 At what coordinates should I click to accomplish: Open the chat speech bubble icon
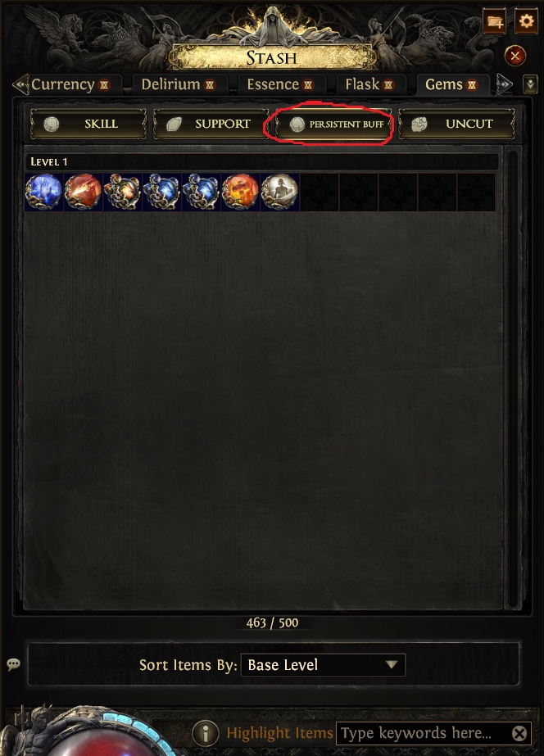tap(13, 664)
